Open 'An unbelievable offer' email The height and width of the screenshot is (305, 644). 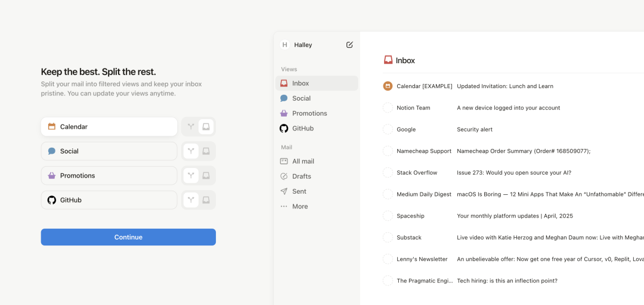[550, 259]
